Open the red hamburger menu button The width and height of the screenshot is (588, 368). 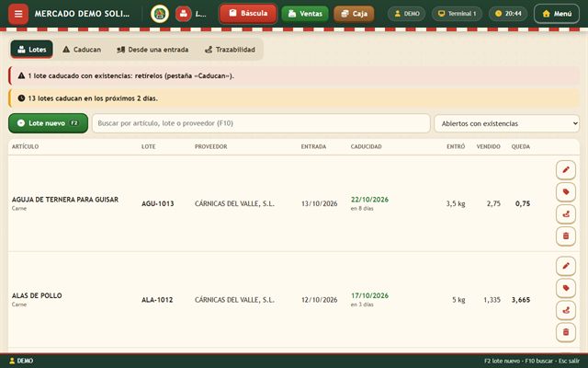[18, 14]
